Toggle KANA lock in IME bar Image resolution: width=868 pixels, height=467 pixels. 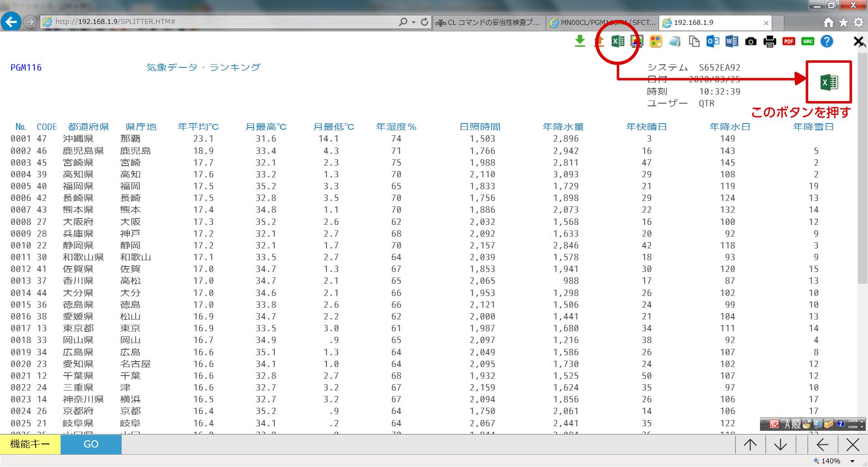(853, 427)
